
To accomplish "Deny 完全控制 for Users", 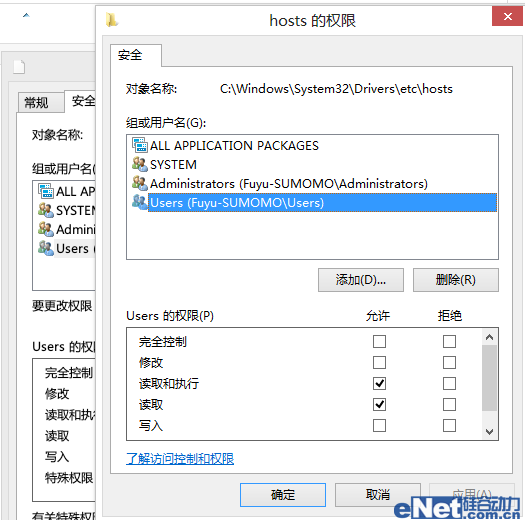I will (x=449, y=342).
